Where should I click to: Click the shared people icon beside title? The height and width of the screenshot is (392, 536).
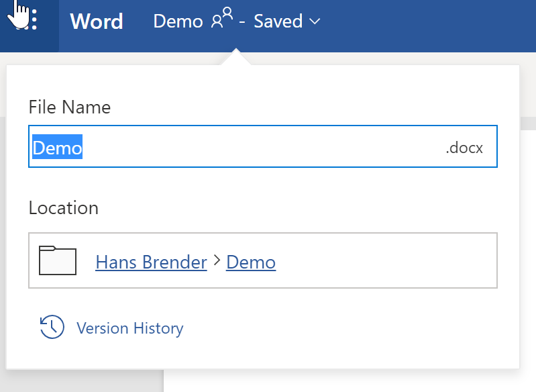(221, 19)
